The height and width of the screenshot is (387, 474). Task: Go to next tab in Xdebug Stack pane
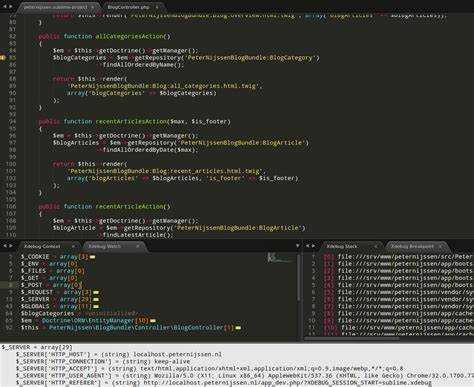tap(313, 246)
